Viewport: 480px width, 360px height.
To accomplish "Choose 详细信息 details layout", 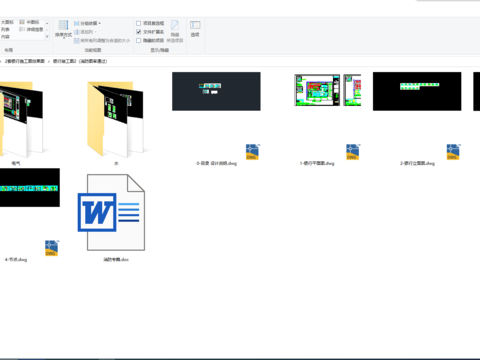I will pos(31,29).
